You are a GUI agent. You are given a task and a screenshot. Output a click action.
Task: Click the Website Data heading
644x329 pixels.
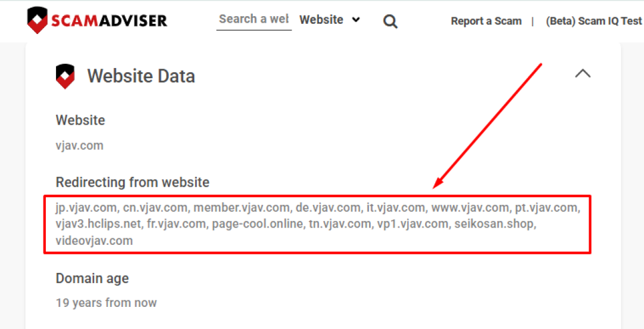tap(141, 76)
